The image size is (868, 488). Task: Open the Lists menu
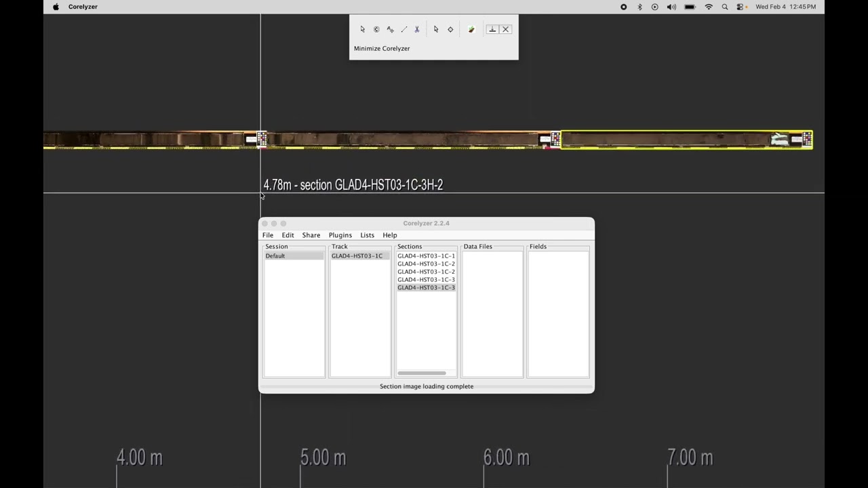click(367, 235)
